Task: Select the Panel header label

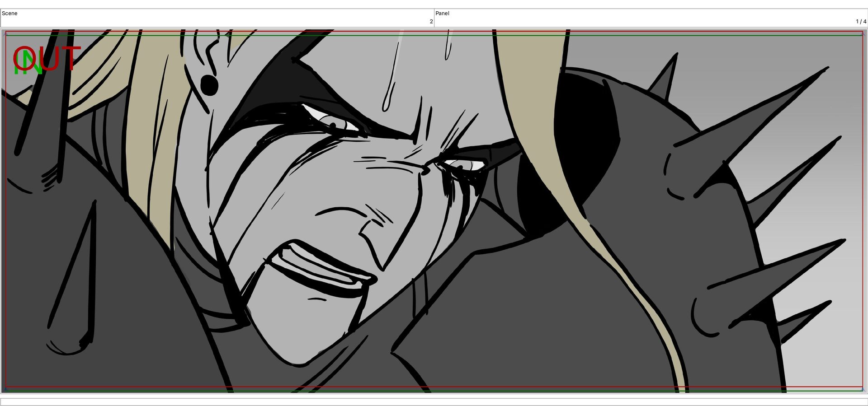Action: tap(442, 13)
